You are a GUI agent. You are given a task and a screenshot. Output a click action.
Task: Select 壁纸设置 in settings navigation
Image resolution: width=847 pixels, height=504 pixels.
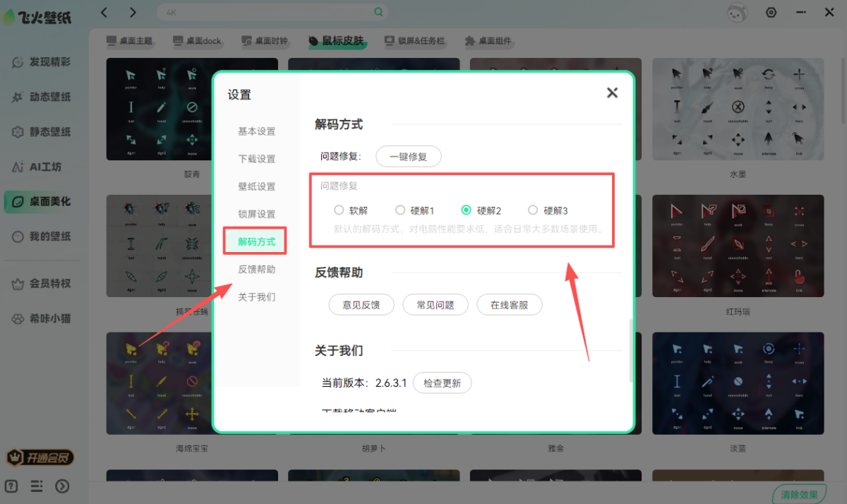(256, 186)
